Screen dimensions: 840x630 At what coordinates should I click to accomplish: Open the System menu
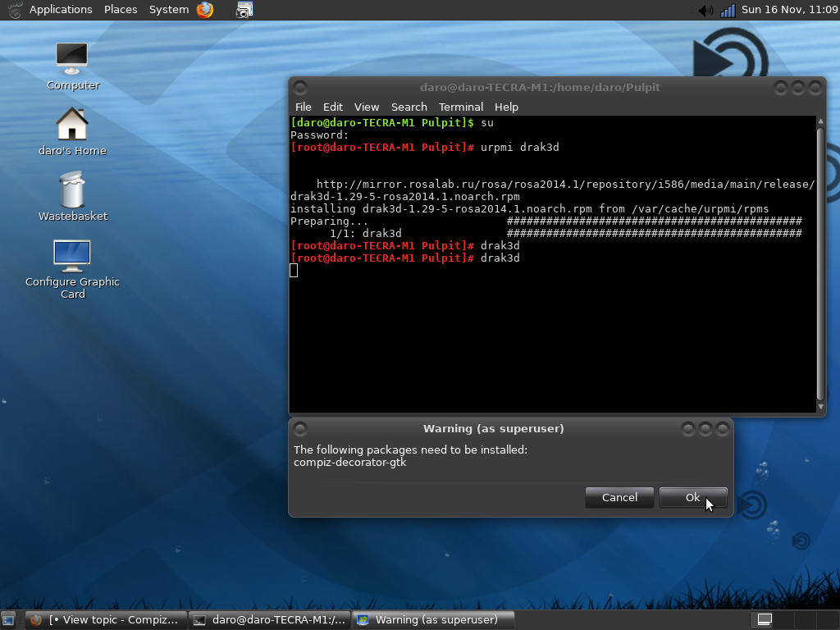point(168,10)
